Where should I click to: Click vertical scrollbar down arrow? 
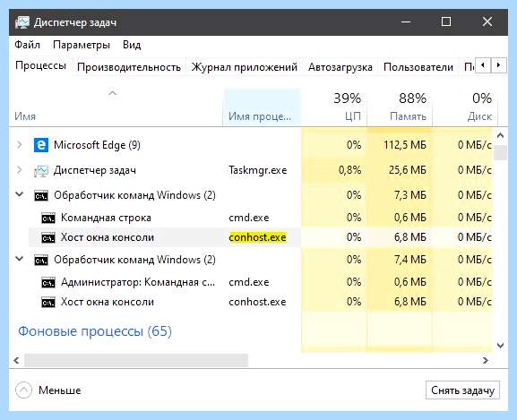(500, 345)
